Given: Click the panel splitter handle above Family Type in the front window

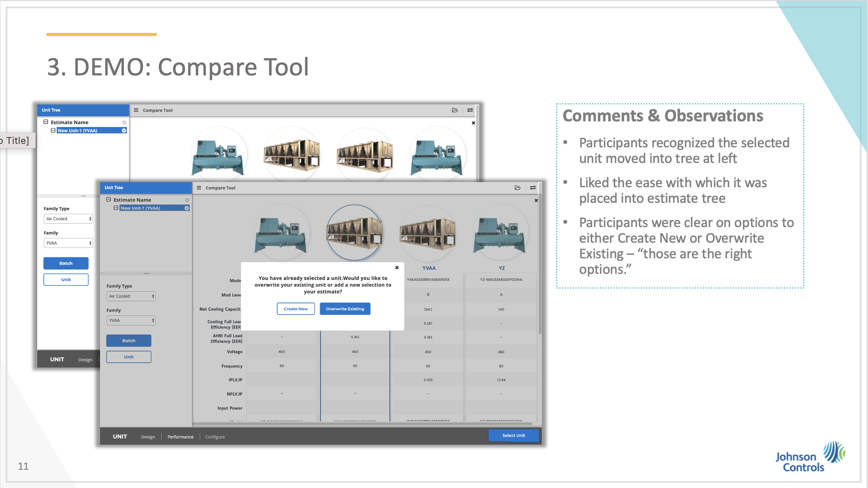Looking at the screenshot, I should 146,273.
